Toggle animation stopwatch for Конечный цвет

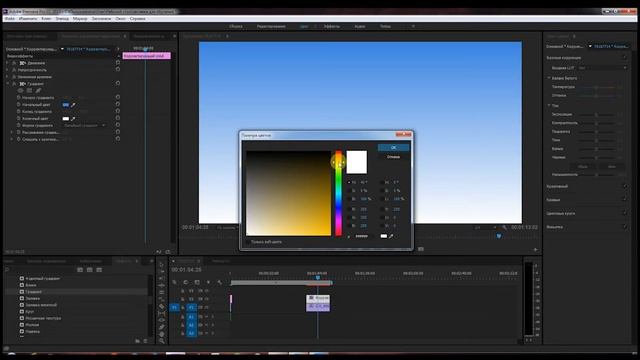pos(18,119)
